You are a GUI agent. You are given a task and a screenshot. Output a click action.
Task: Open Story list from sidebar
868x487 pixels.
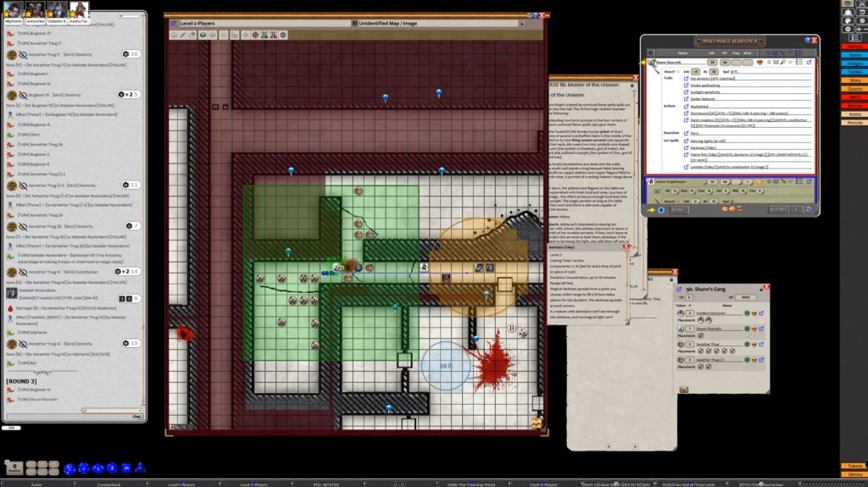[x=854, y=80]
